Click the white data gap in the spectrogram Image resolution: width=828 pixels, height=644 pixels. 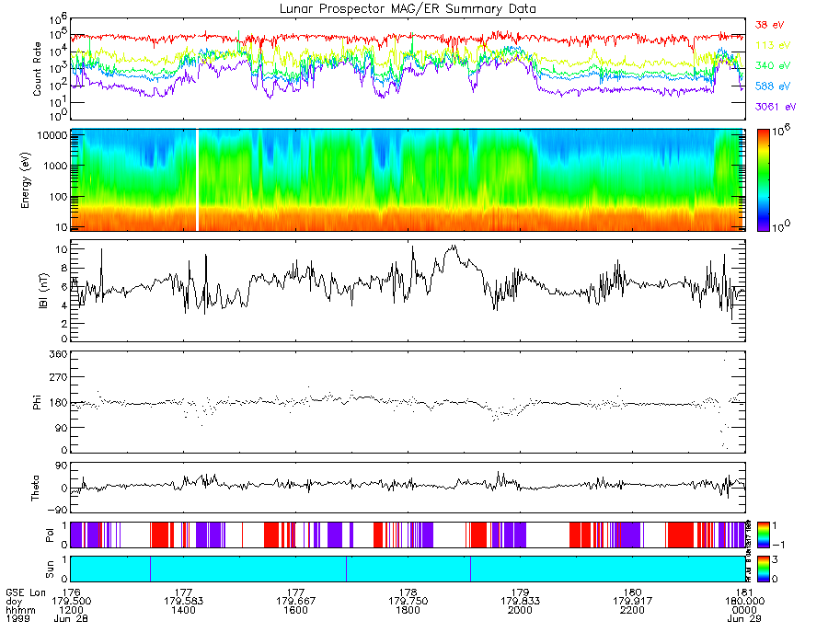pos(197,180)
